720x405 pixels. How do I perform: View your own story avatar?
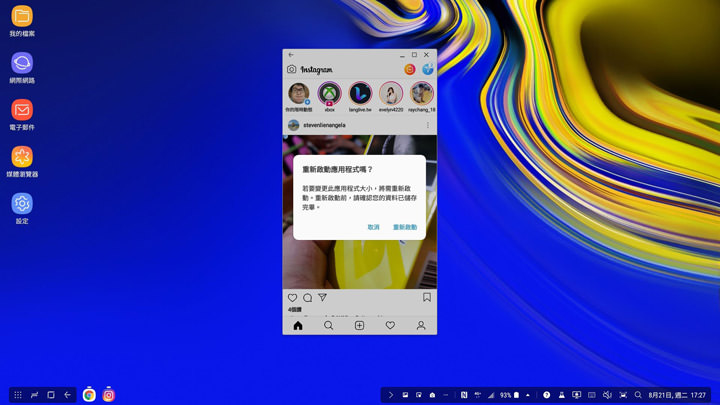pos(298,94)
